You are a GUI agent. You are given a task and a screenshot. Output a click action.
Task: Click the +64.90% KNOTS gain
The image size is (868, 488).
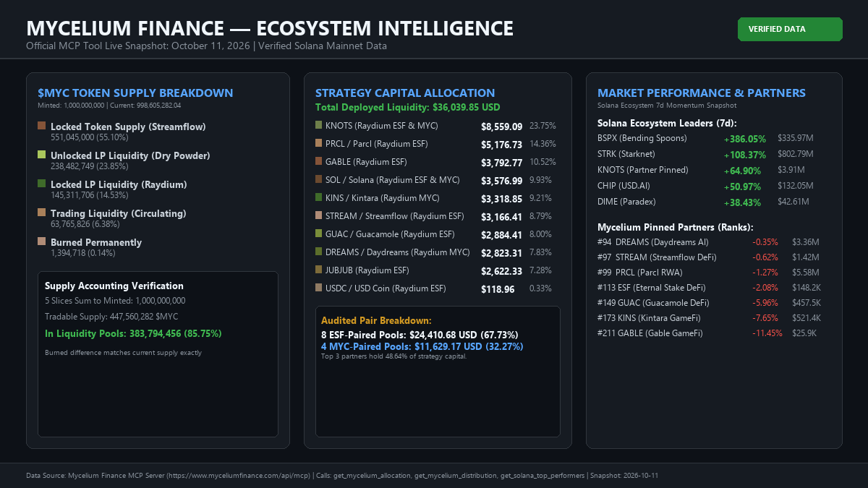click(x=742, y=171)
